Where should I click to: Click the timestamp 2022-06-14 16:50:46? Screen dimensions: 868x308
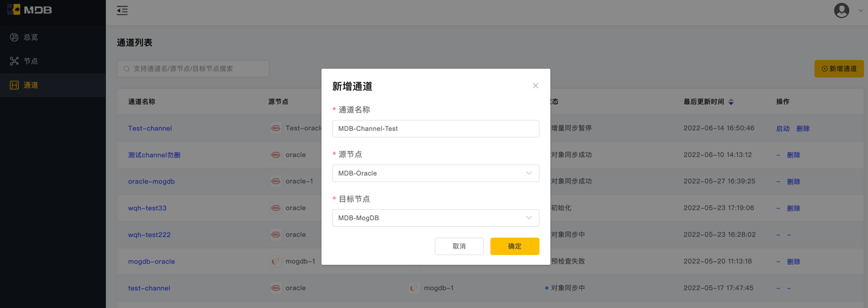719,128
